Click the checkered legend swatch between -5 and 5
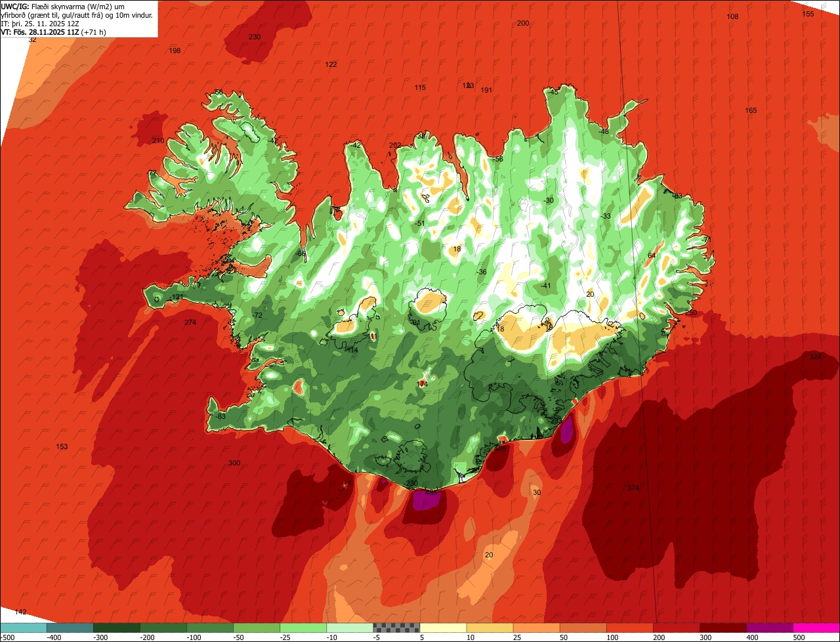The image size is (840, 642). tap(396, 628)
